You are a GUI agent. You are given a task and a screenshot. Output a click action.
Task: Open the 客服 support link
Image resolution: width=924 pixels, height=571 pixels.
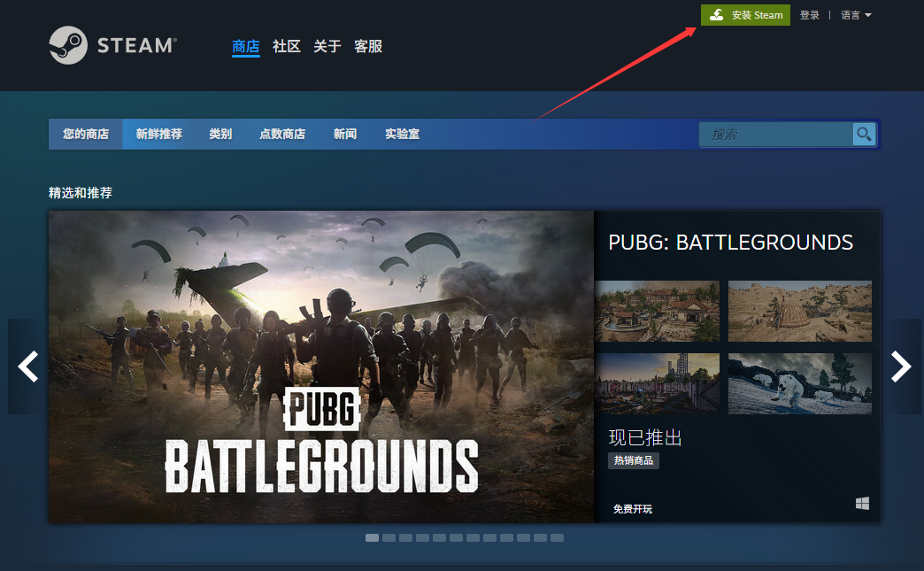coord(368,47)
